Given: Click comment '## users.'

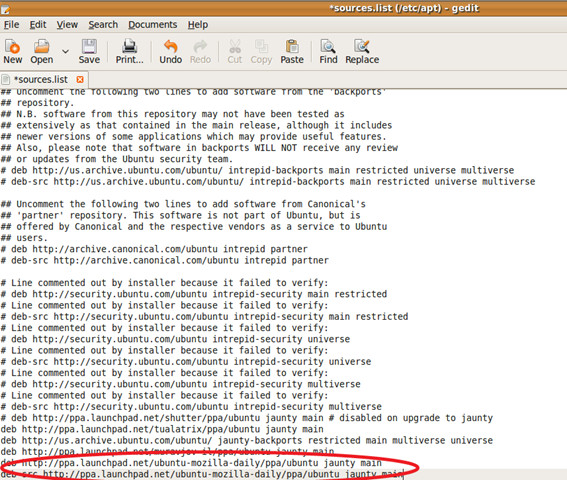Looking at the screenshot, I should click(x=24, y=238).
